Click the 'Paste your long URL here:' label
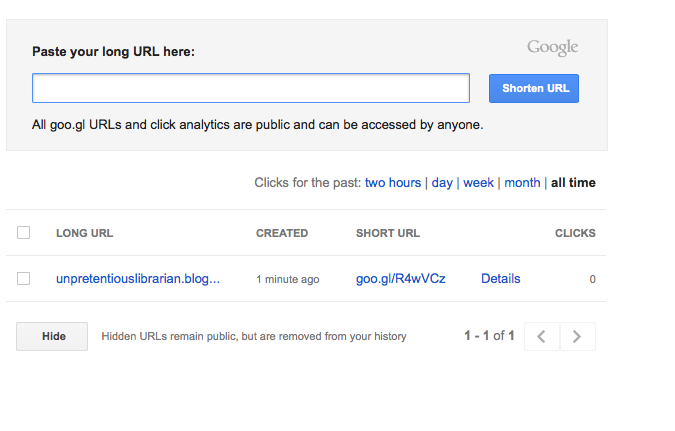 (x=113, y=52)
